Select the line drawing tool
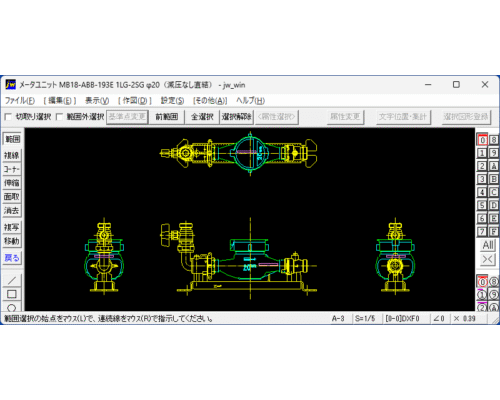 point(12,280)
